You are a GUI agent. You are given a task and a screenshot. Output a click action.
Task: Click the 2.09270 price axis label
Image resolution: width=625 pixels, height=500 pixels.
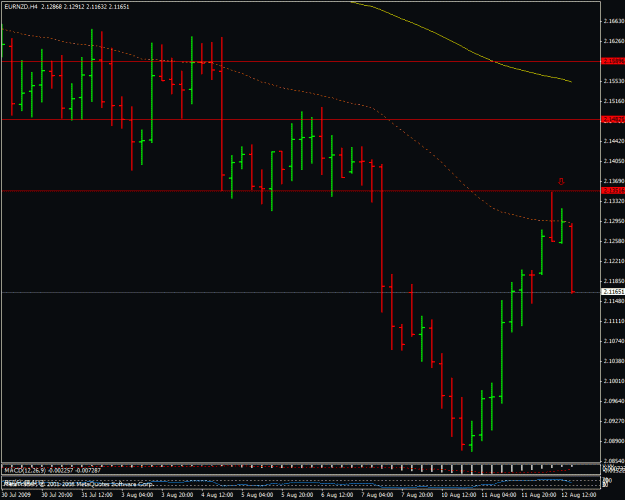(x=614, y=421)
